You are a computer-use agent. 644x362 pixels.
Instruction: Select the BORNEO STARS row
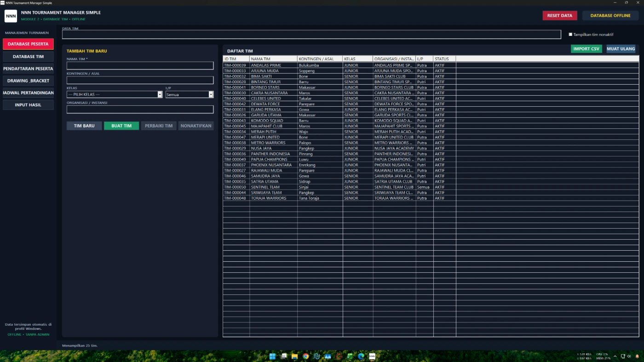coord(431,87)
